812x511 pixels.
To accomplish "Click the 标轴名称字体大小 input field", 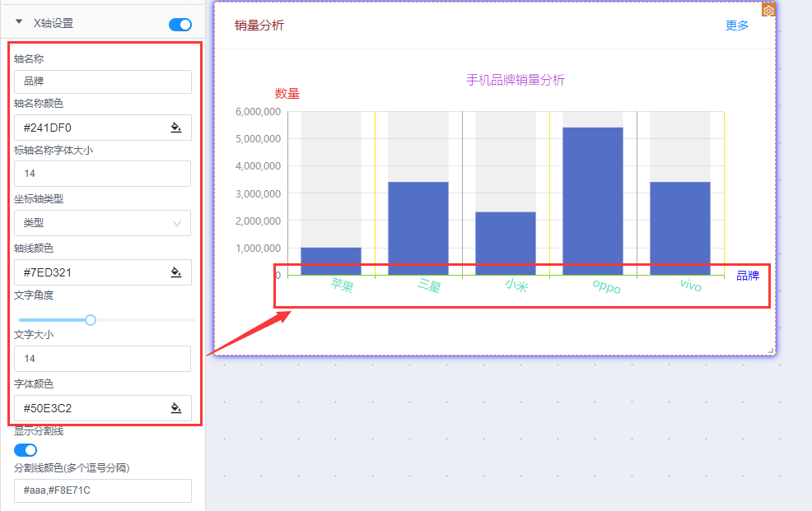I will tap(103, 174).
